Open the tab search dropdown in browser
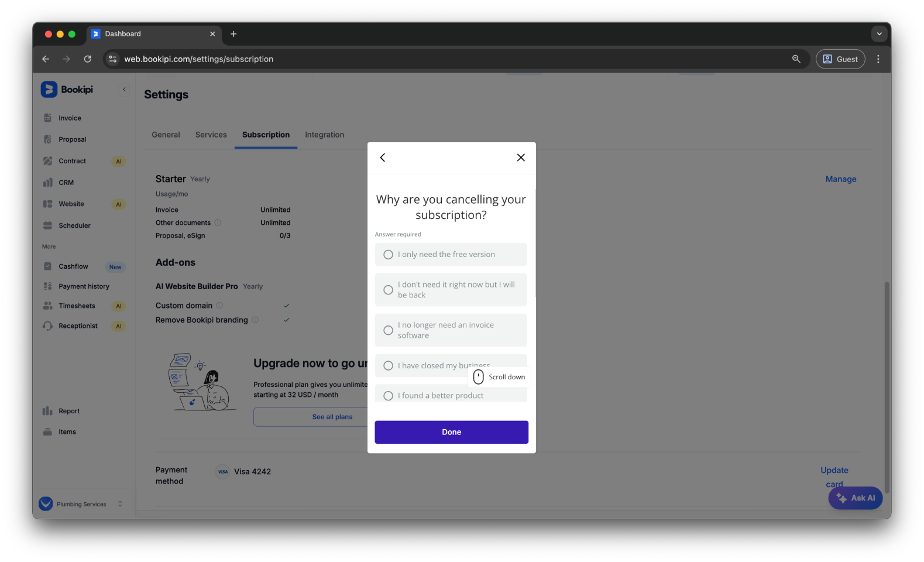924x562 pixels. [x=879, y=34]
